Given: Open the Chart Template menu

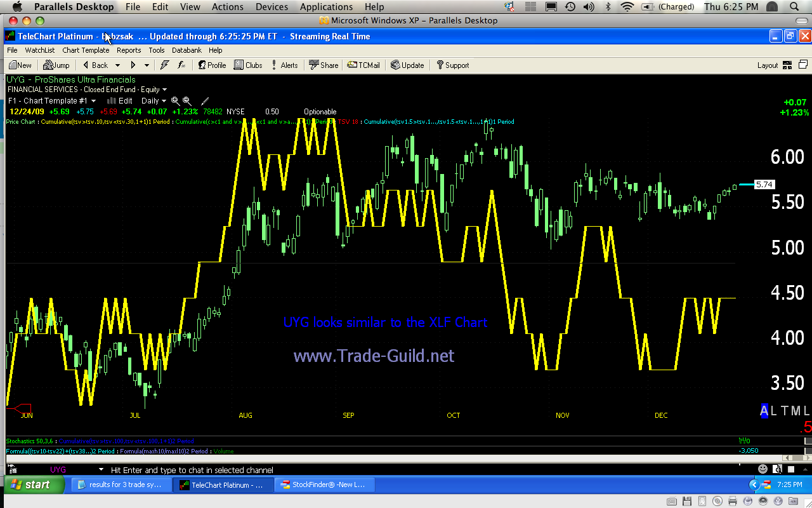Looking at the screenshot, I should 86,50.
